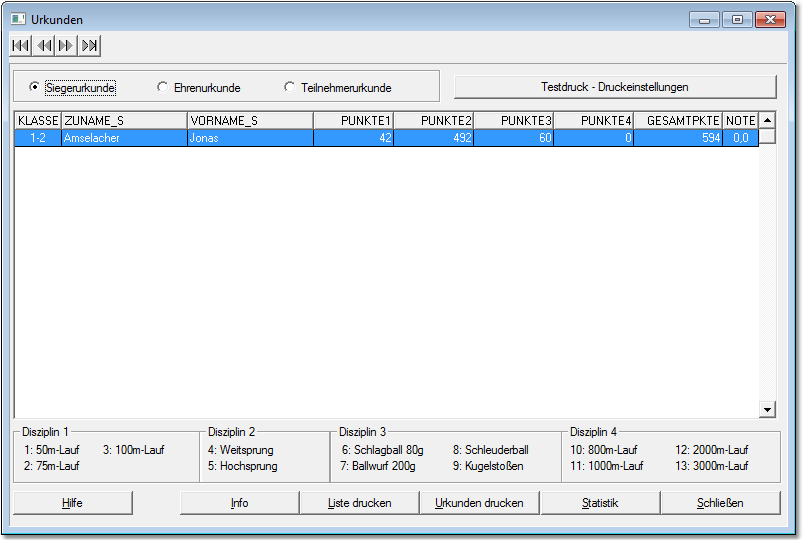Screen dimensions: 803x542
Task: Print certificates with Urkunden drucken
Action: pyautogui.click(x=479, y=503)
